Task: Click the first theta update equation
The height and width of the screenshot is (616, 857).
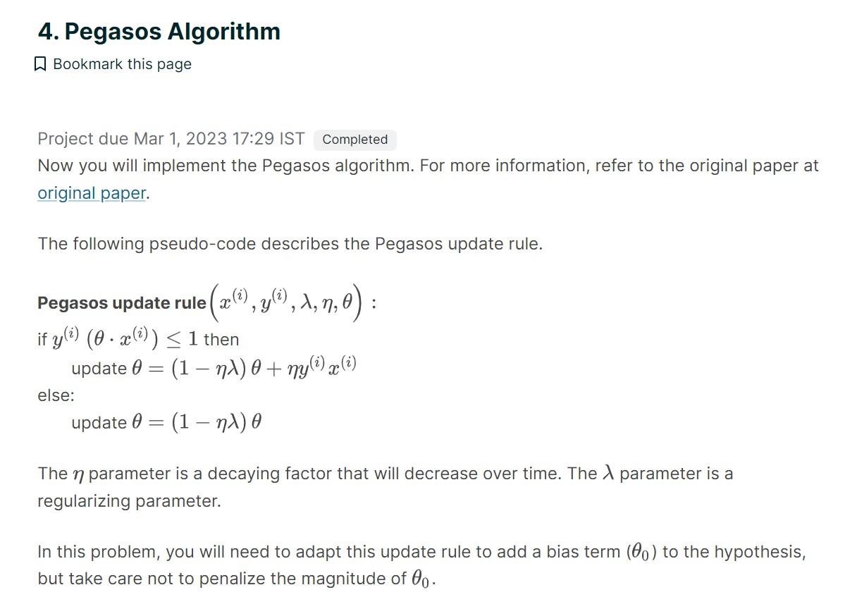Action: [211, 366]
